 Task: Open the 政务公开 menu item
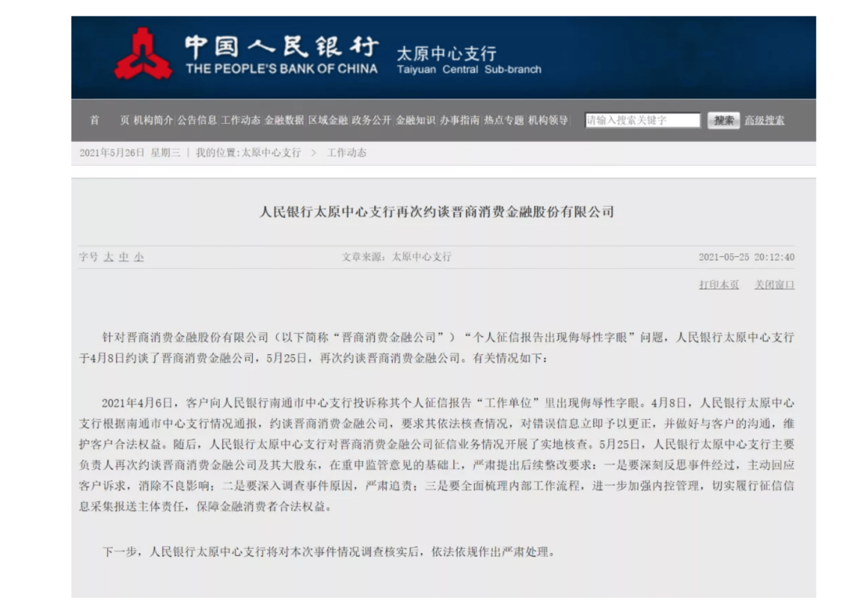[x=372, y=121]
